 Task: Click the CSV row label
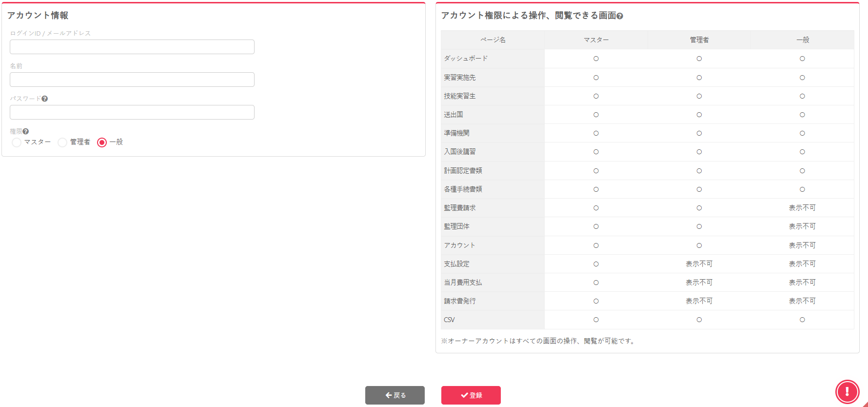pos(449,320)
